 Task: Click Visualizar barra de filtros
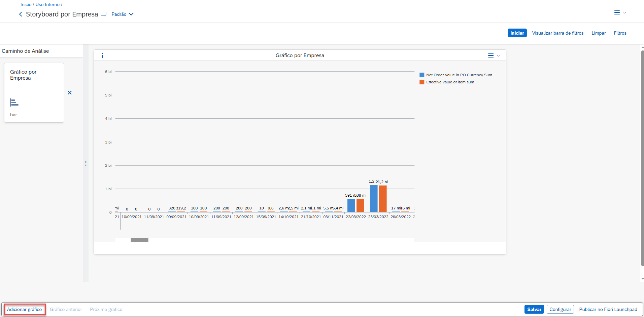tap(557, 33)
